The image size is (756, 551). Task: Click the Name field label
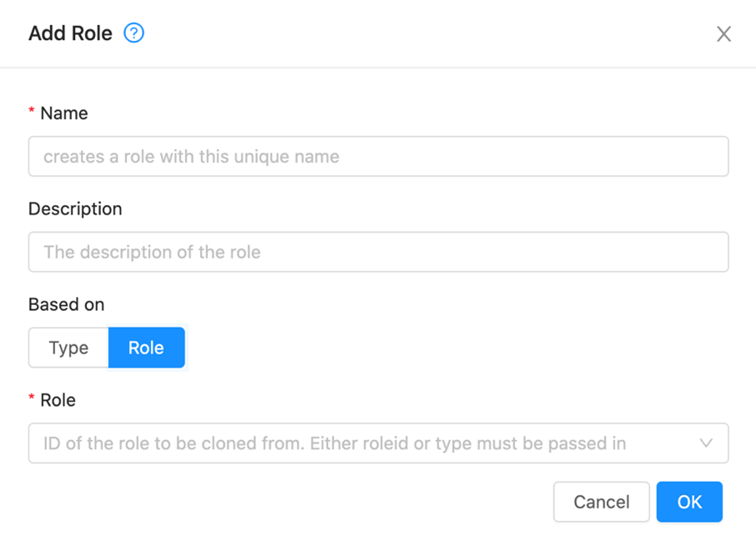click(x=64, y=113)
